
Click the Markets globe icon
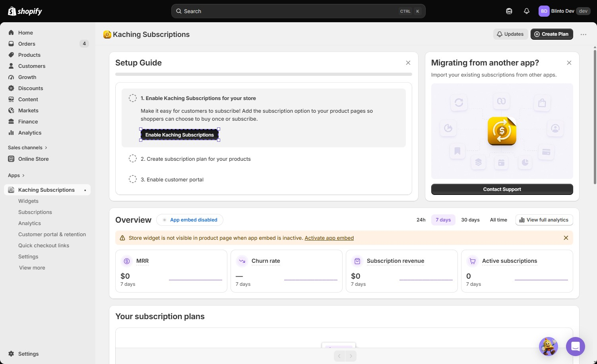coord(11,110)
